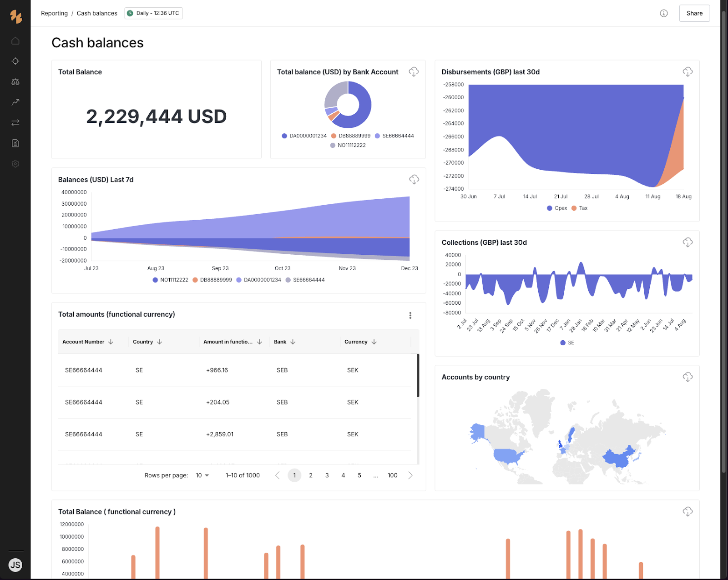Click the app logo in sidebar
Screen dimensions: 728x580
(16, 17)
